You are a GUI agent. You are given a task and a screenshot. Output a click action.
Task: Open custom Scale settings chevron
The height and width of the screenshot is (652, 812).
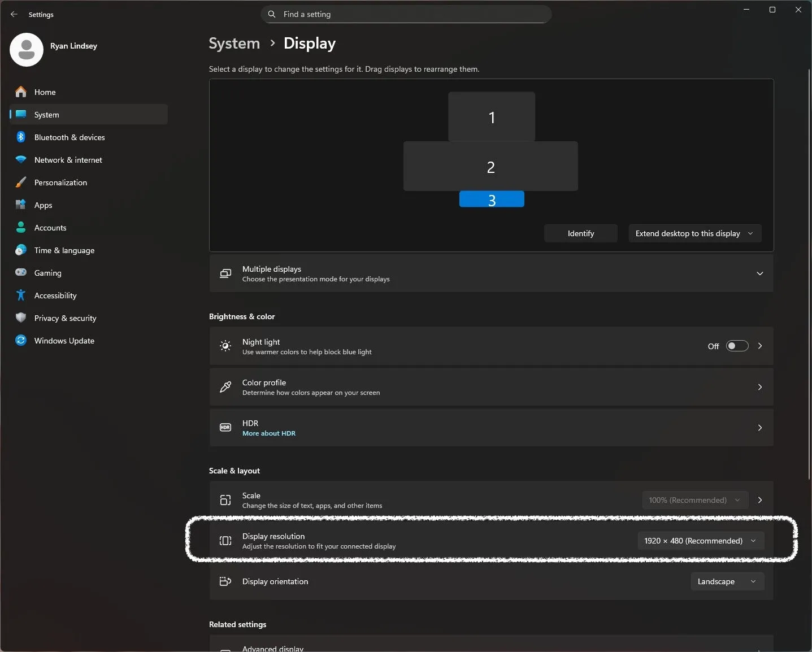(x=760, y=500)
